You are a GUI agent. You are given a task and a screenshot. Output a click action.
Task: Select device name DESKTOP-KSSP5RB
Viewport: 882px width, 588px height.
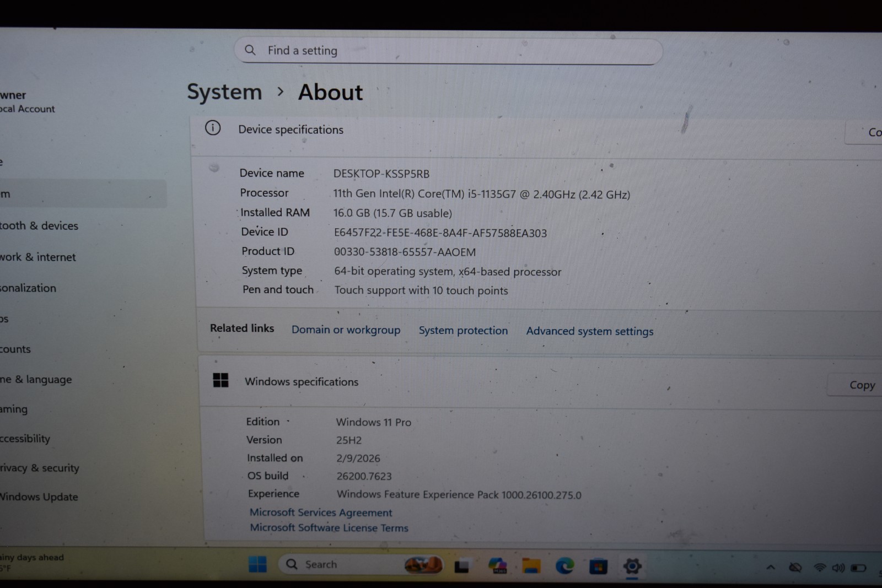[381, 174]
